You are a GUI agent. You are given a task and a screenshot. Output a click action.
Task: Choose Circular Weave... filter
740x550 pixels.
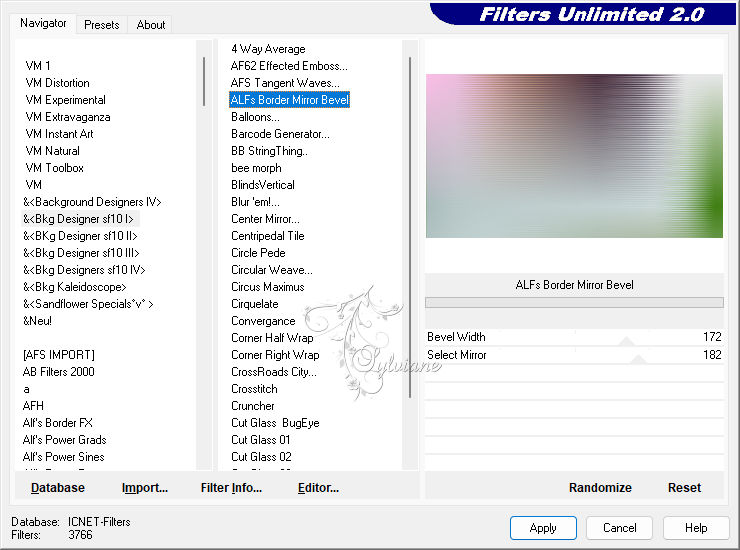pyautogui.click(x=272, y=270)
